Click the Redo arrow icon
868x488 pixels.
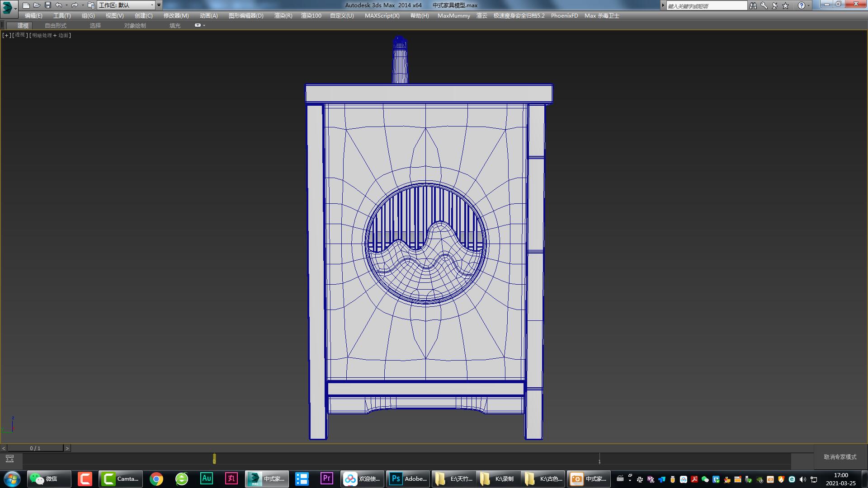click(x=75, y=5)
